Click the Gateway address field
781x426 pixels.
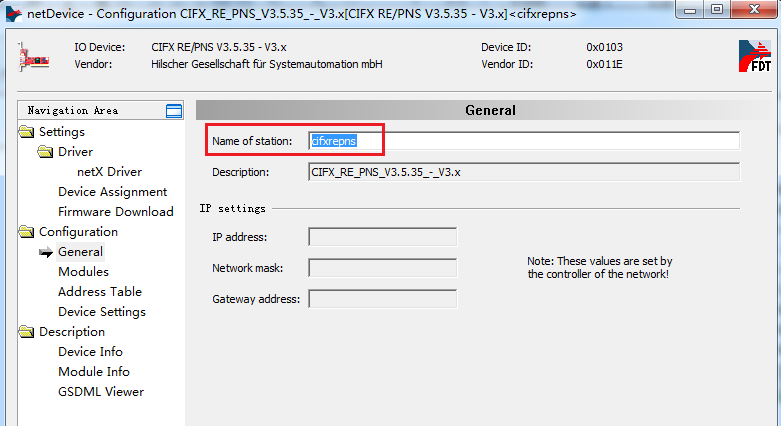tap(383, 299)
